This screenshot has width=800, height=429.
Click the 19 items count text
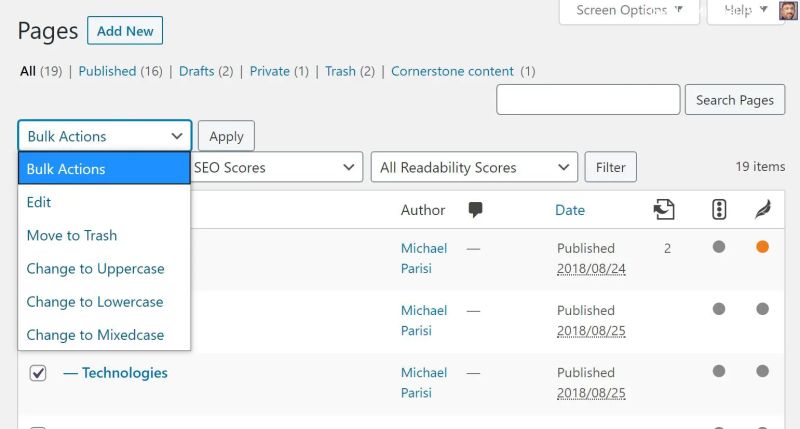click(x=760, y=166)
